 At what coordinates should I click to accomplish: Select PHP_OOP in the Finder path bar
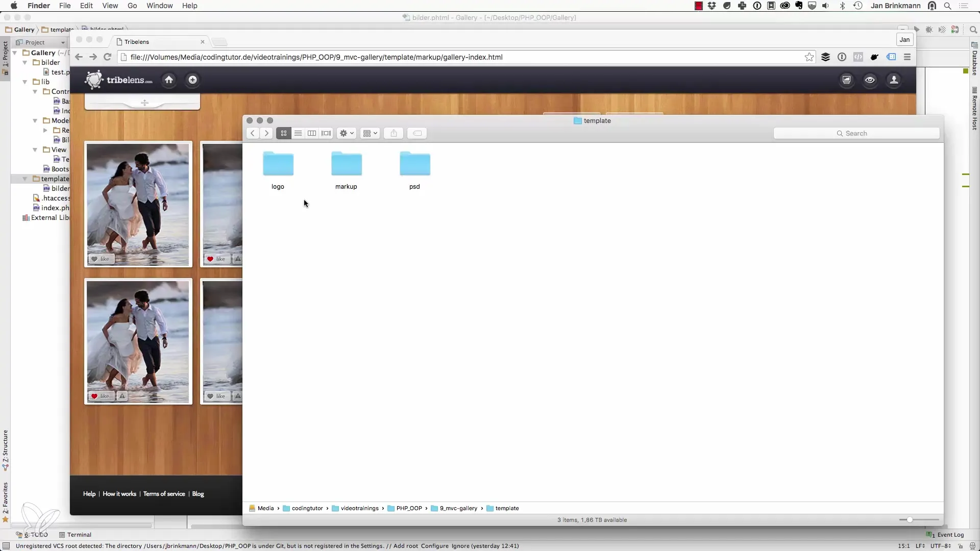pyautogui.click(x=405, y=508)
